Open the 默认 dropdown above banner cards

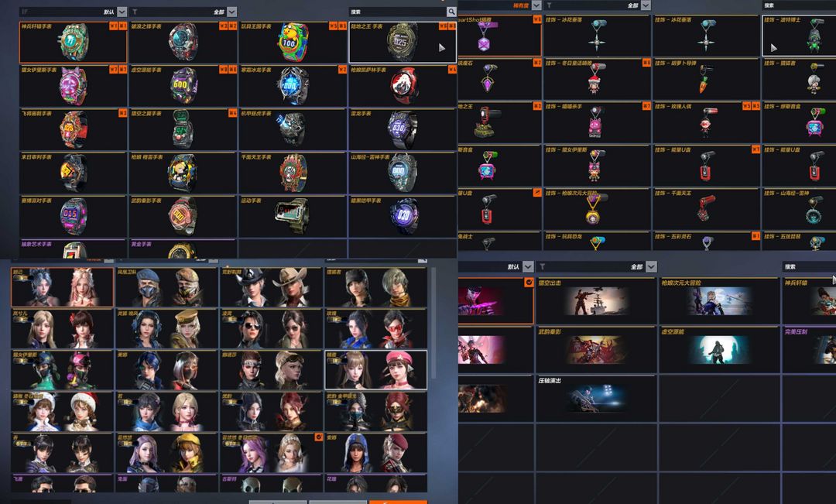[528, 266]
